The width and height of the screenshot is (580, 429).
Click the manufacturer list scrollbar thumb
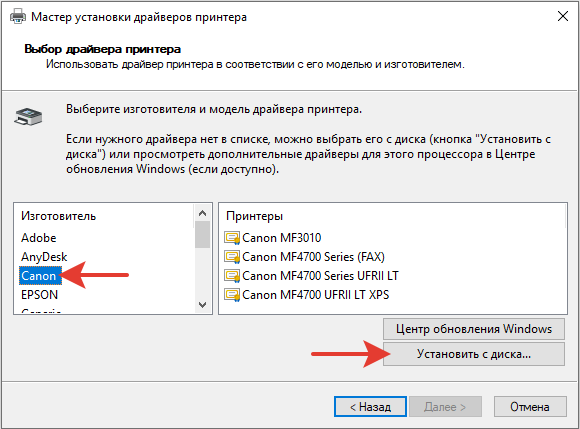point(202,234)
